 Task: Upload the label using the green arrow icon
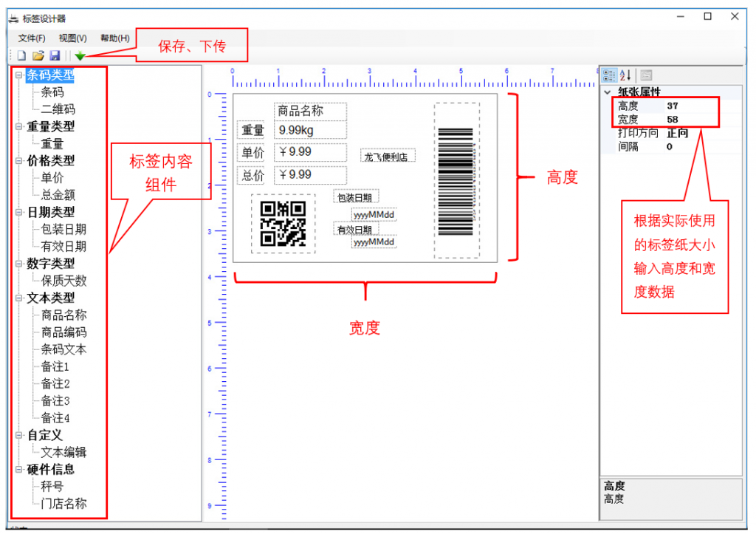coord(81,55)
